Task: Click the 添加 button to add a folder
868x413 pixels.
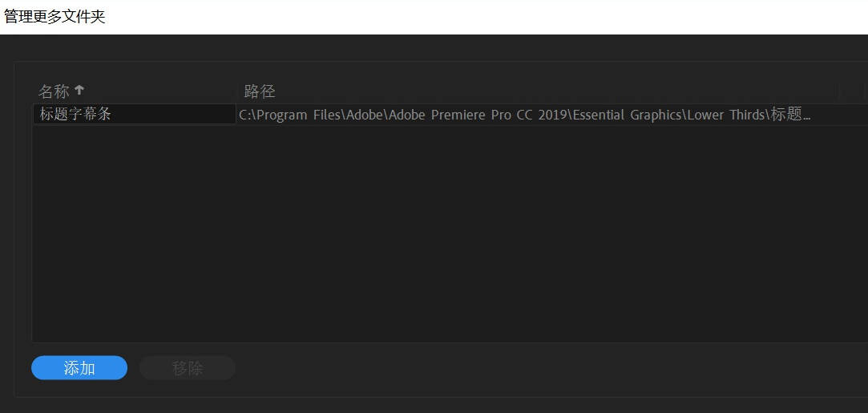Action: pyautogui.click(x=79, y=368)
